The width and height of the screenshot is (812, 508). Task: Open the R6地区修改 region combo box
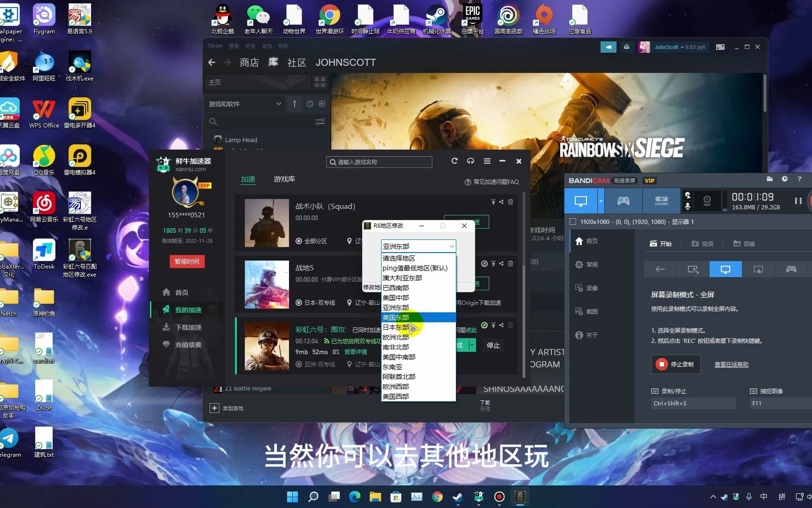click(418, 246)
